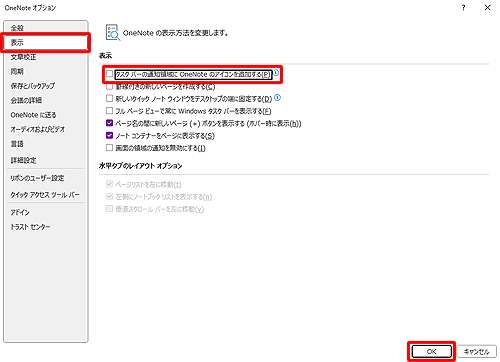Open the 詳細設定 category
Image resolution: width=500 pixels, height=362 pixels.
coord(45,160)
